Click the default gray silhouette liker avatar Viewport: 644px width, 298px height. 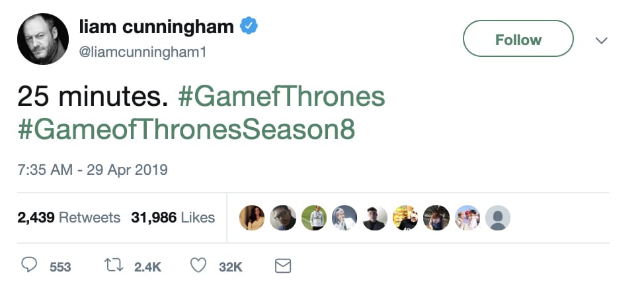tap(497, 217)
